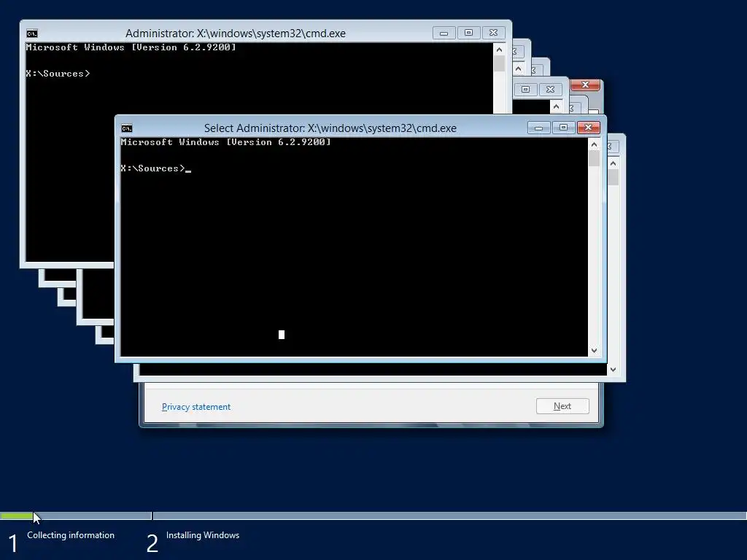Click the scroll-up arrow of the back Administrator window
Viewport: 747px width, 560px height.
click(x=499, y=50)
